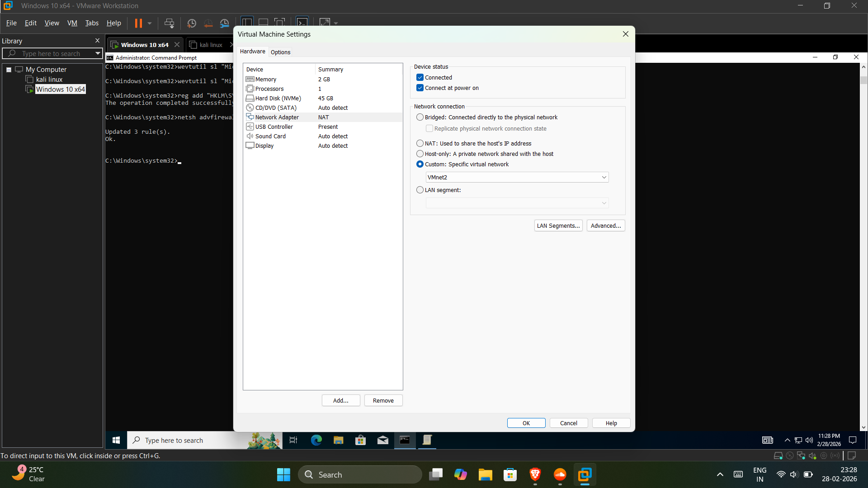Select the Memory device row

click(x=323, y=79)
